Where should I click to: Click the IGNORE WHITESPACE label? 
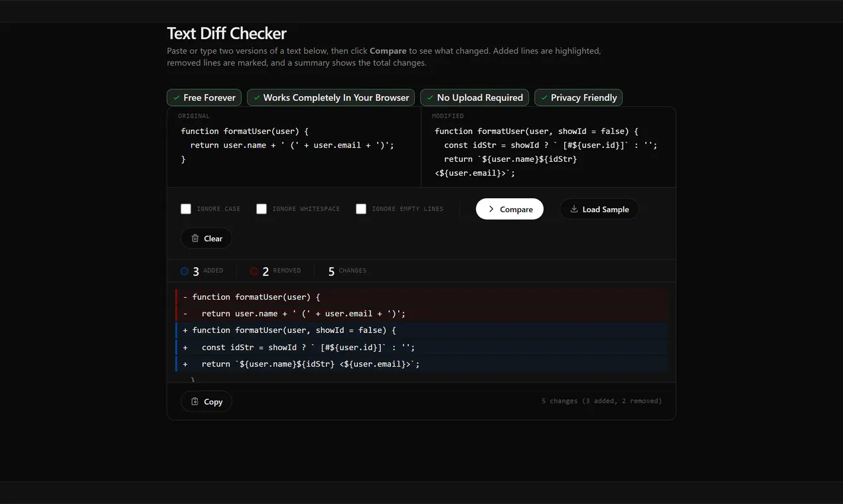pyautogui.click(x=306, y=209)
